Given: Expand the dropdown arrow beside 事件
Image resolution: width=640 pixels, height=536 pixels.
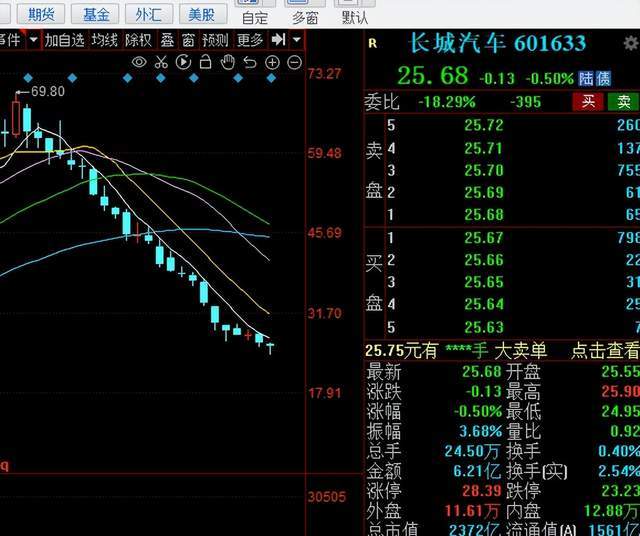Looking at the screenshot, I should pyautogui.click(x=33, y=40).
